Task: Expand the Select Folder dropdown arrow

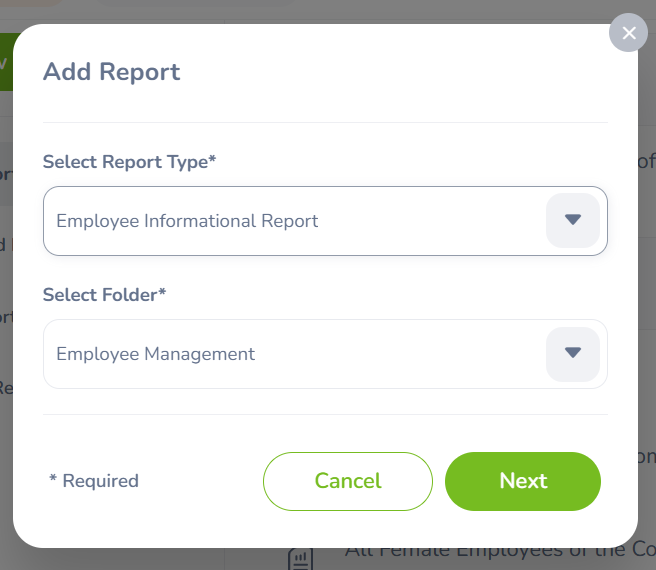Action: pos(573,353)
